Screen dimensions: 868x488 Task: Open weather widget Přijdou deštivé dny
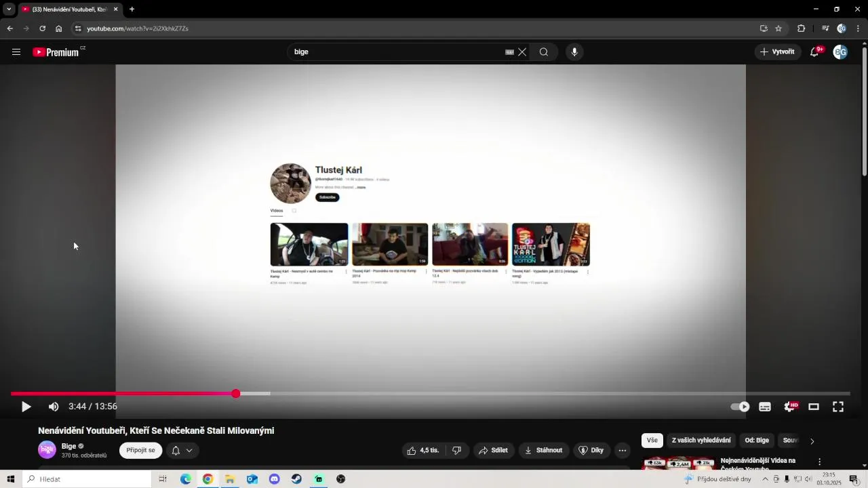717,479
